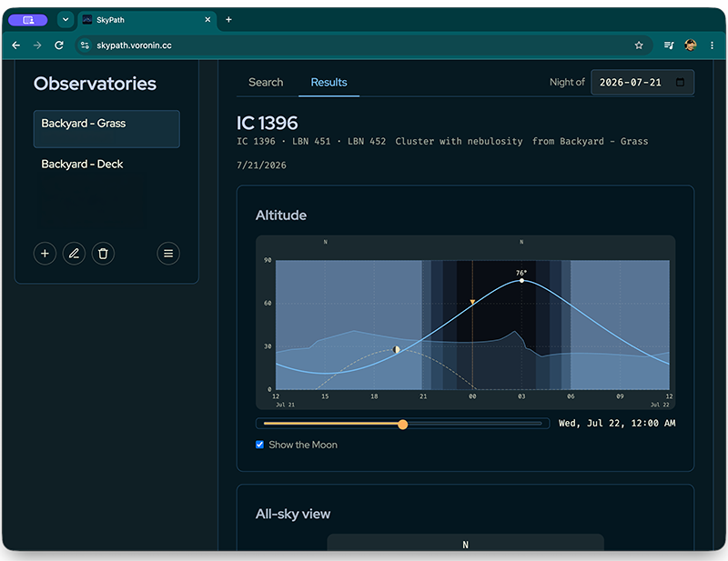Delete observatory using trash icon
The height and width of the screenshot is (561, 728).
(103, 254)
